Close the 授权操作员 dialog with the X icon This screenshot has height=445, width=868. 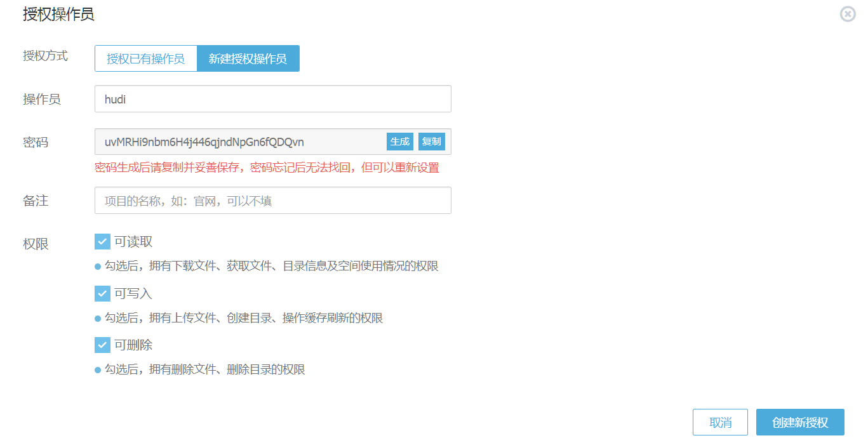[848, 14]
